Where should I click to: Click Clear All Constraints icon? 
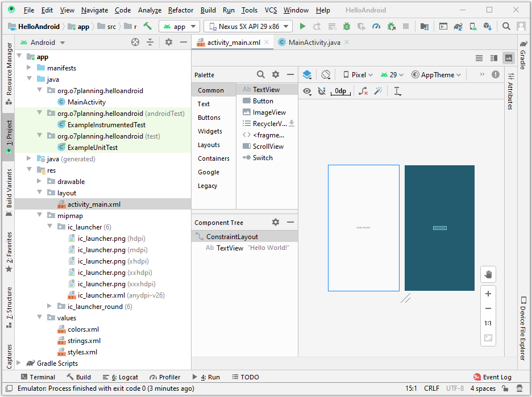pyautogui.click(x=363, y=91)
